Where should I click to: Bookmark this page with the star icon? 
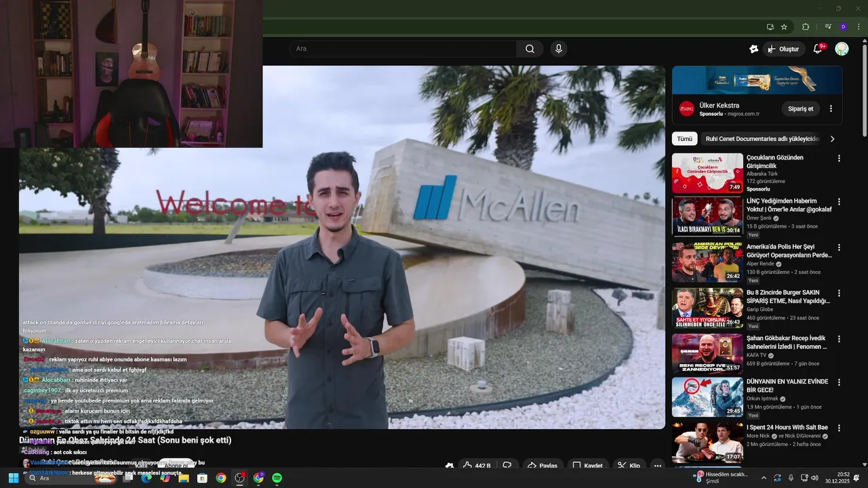(784, 26)
